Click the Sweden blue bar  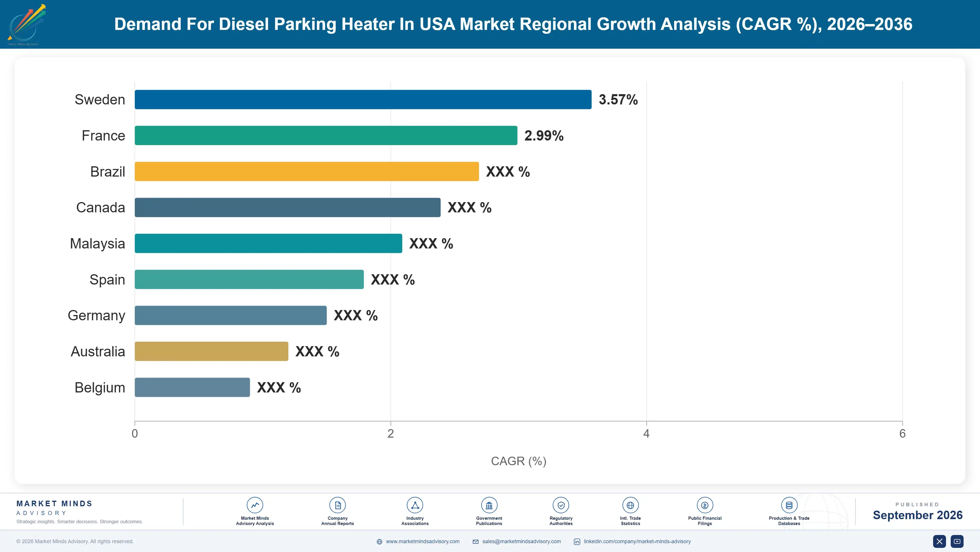click(363, 99)
